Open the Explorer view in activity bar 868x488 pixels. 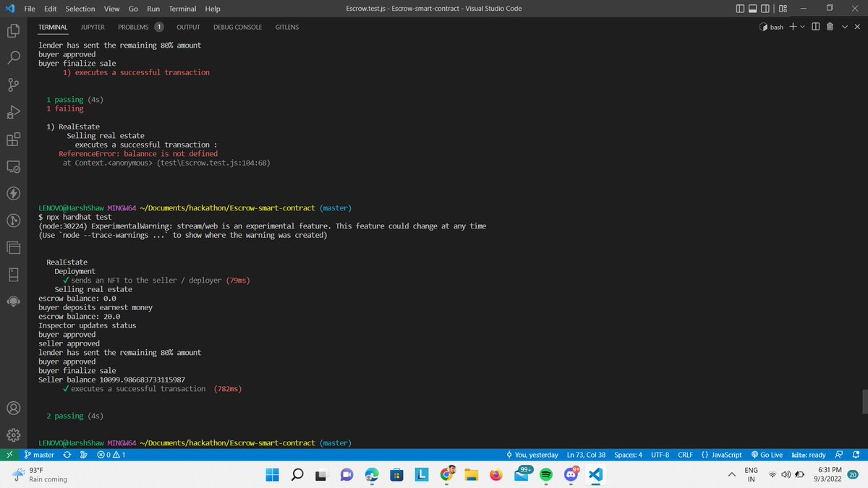(x=13, y=31)
